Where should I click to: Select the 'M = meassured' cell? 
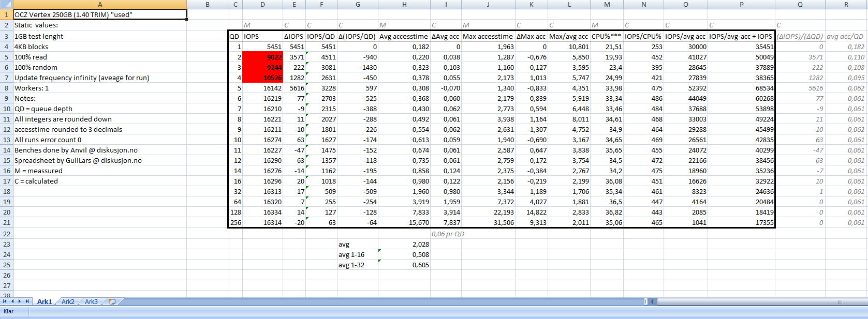(100, 171)
